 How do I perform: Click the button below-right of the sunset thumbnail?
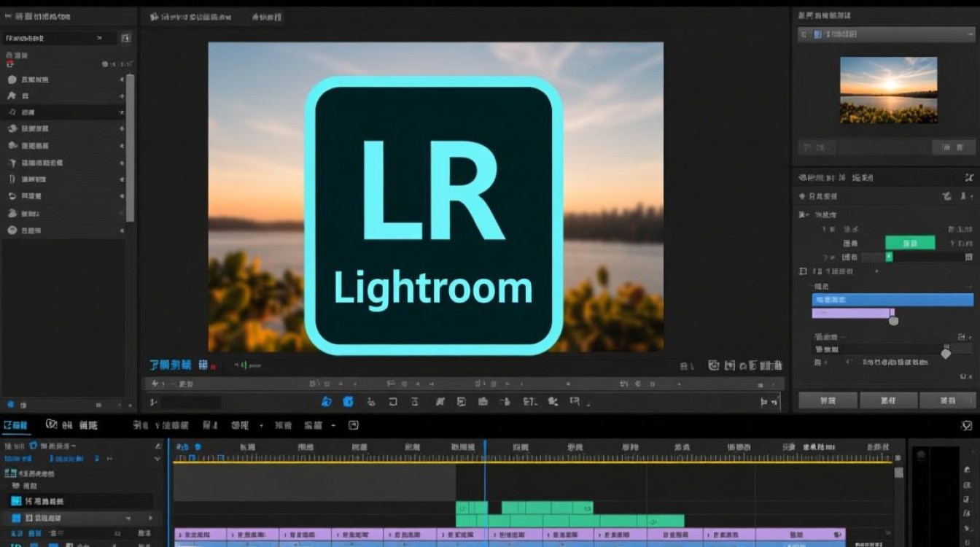coord(953,147)
